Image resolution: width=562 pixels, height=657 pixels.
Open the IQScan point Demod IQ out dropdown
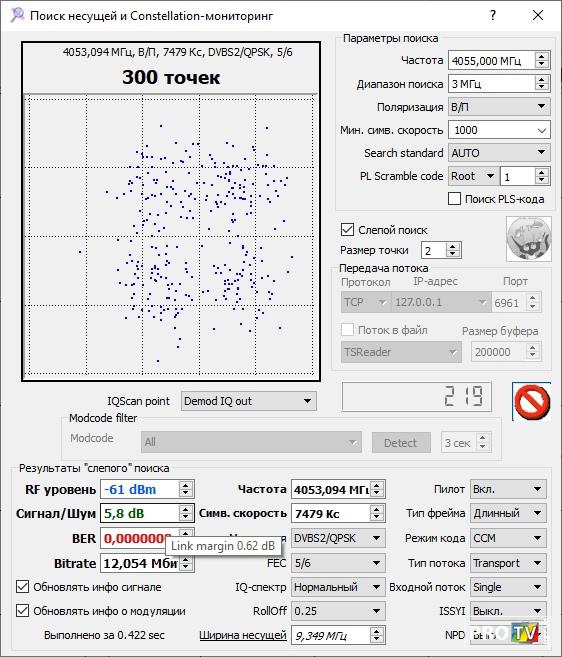click(x=249, y=401)
